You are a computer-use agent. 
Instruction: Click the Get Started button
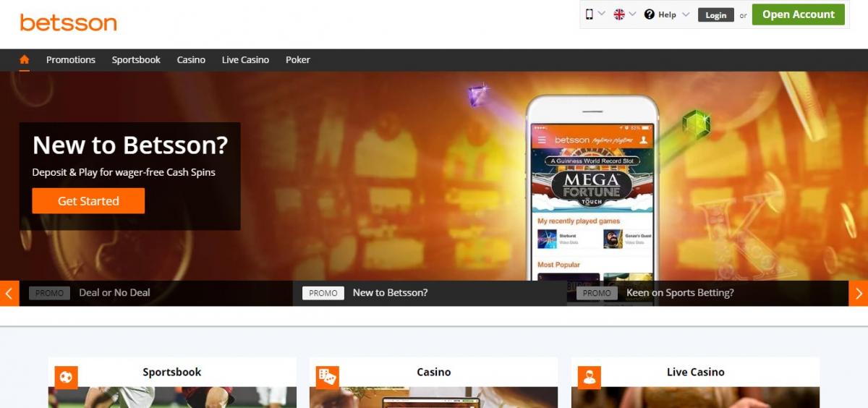point(88,201)
